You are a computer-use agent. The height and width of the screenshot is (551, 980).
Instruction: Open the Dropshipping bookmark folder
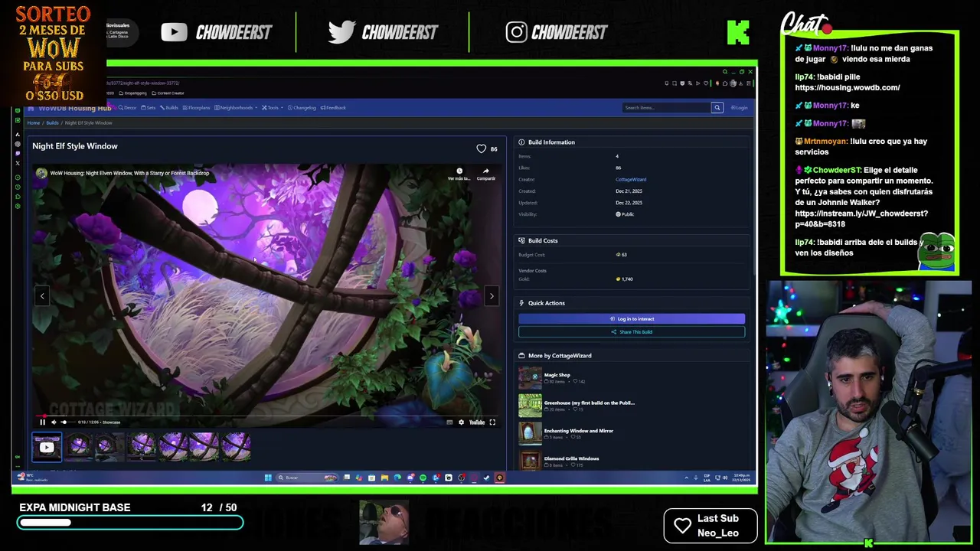point(133,93)
